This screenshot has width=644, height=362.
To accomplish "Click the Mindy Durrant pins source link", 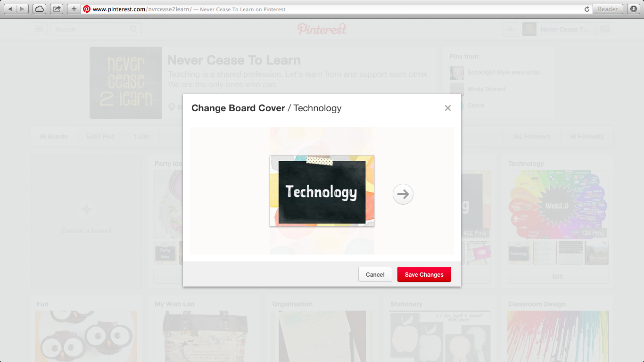I will (x=487, y=89).
